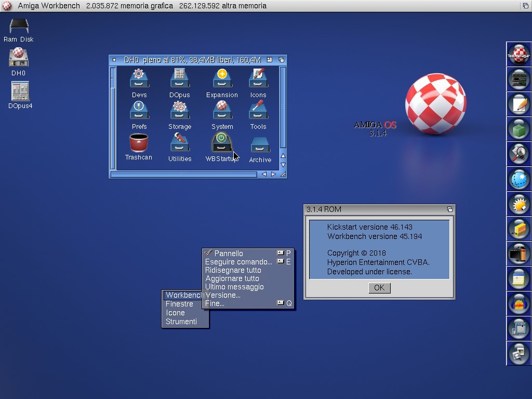
Task: Open the Finestre menu
Action: point(185,304)
